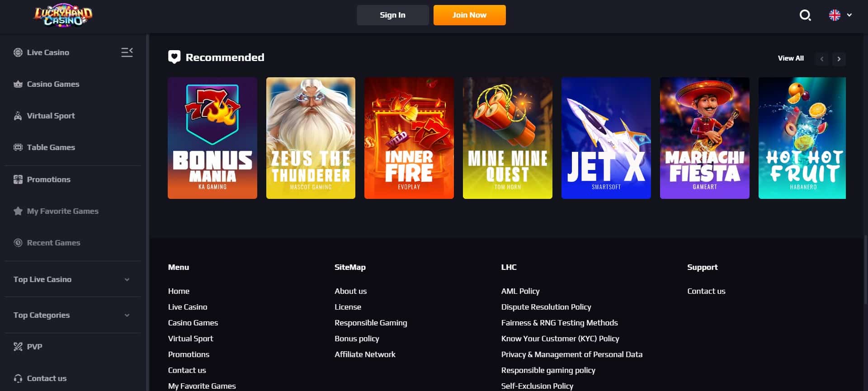Expand Top Categories section

point(72,315)
